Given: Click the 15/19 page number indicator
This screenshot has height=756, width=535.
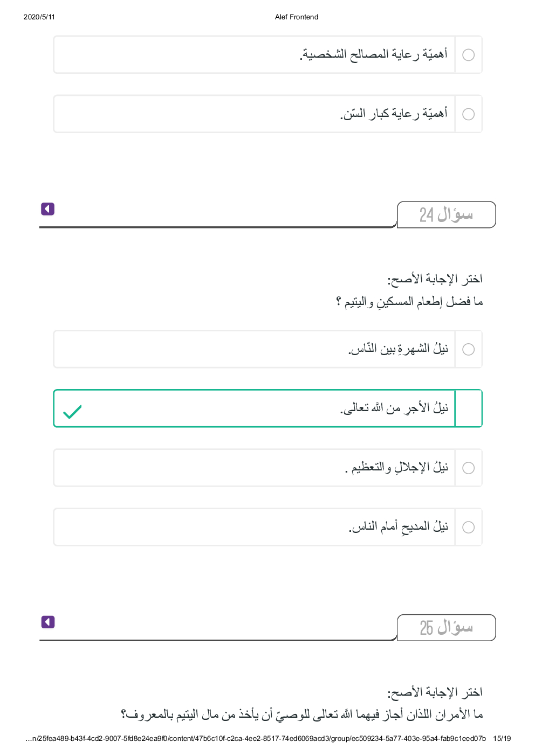Looking at the screenshot, I should tap(502, 738).
